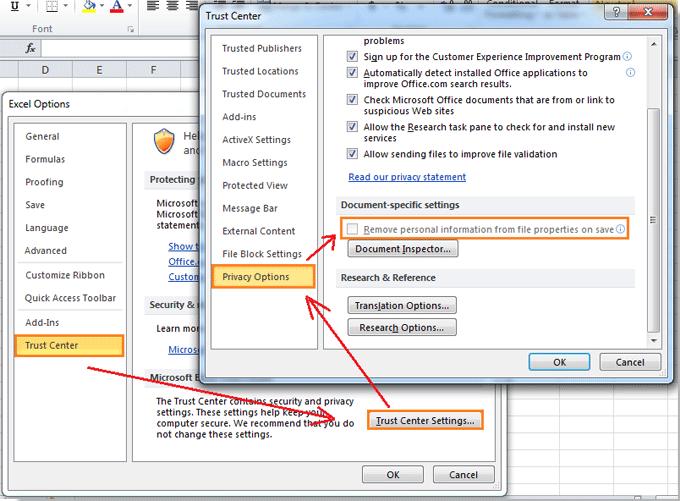
Task: Click Trust Center help question mark button
Action: coord(616,12)
